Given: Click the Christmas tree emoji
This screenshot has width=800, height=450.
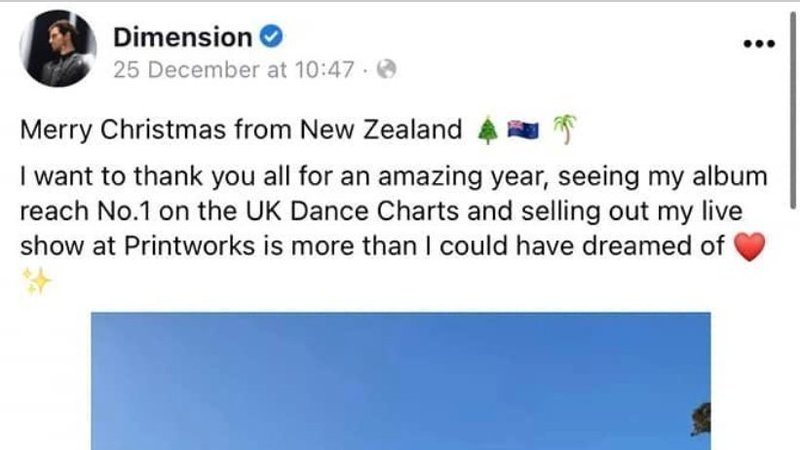Looking at the screenshot, I should point(486,130).
